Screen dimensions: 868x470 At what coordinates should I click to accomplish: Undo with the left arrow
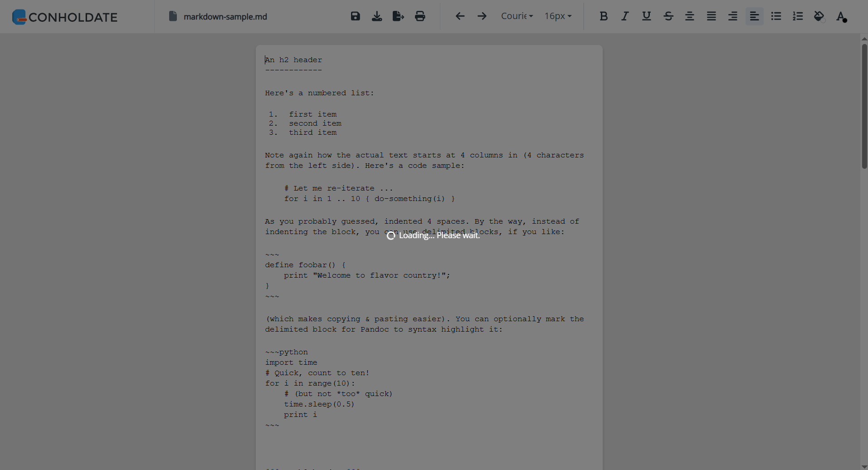pyautogui.click(x=460, y=16)
